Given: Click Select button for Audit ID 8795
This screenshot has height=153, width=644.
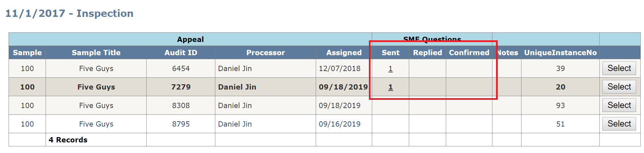Looking at the screenshot, I should pos(619,124).
